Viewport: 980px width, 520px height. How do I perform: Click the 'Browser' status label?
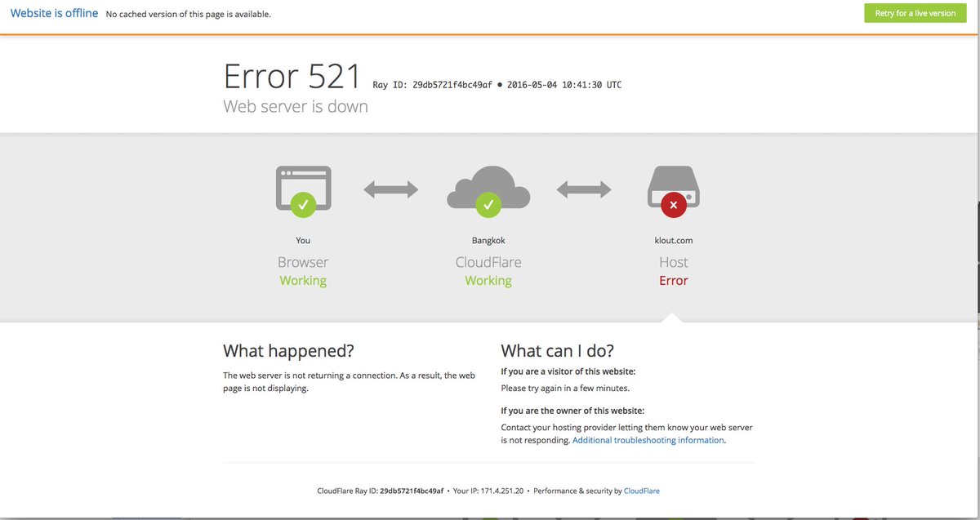(303, 262)
